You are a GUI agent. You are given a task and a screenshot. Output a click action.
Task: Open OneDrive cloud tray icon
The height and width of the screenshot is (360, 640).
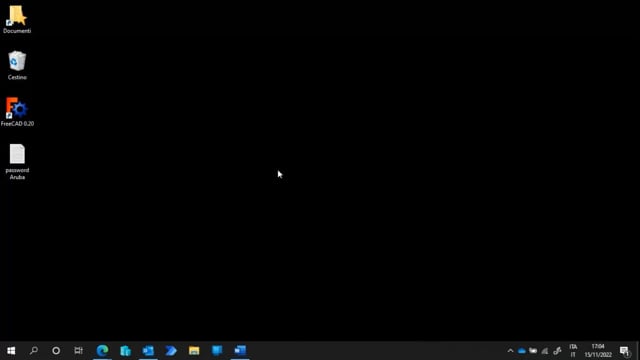522,351
